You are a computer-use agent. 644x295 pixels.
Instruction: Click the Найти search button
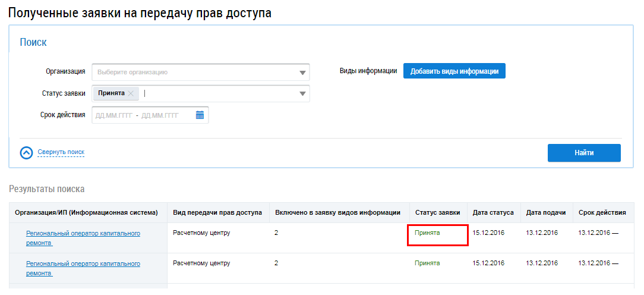[x=583, y=153]
